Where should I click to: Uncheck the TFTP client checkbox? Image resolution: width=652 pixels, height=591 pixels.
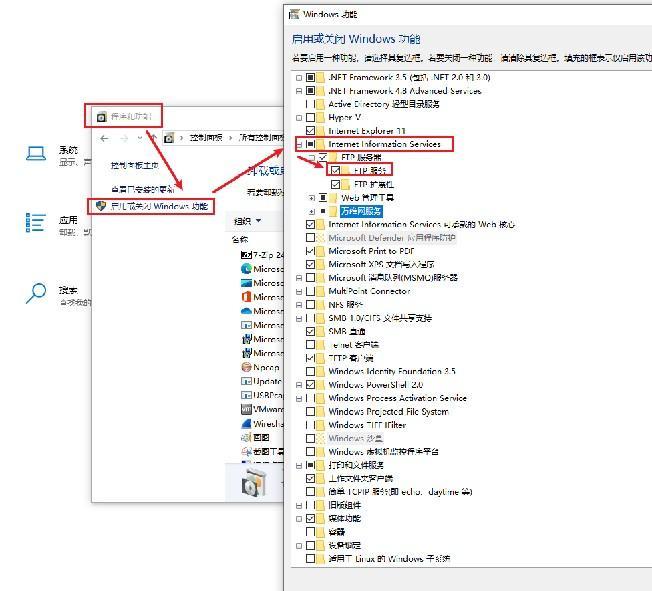click(310, 358)
